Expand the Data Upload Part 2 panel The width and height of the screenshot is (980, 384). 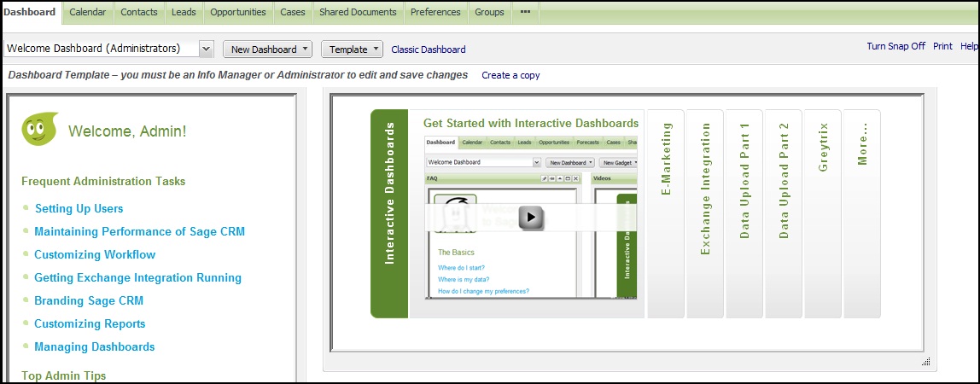point(784,213)
